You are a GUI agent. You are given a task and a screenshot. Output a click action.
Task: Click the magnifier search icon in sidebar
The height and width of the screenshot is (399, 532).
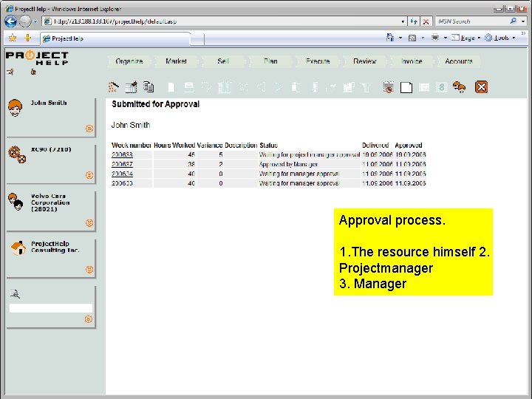(x=15, y=294)
